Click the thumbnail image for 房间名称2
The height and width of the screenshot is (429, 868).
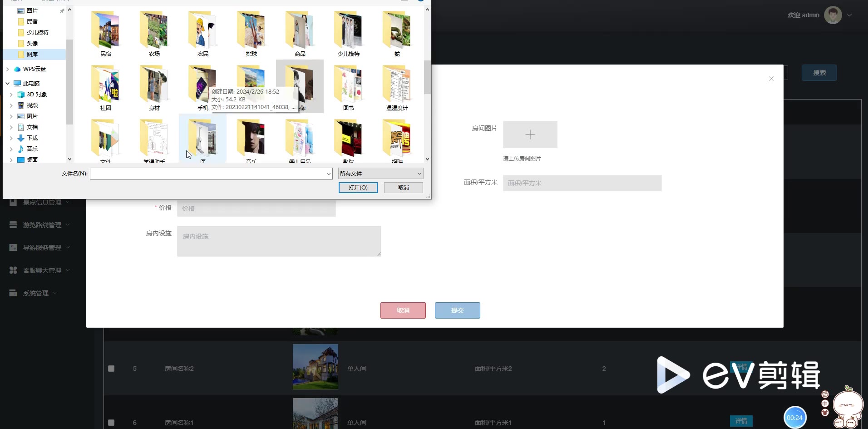tap(316, 367)
